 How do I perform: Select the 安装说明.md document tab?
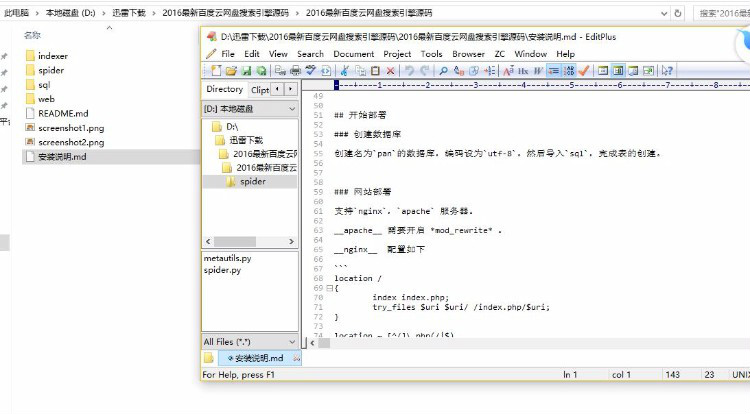pos(259,358)
